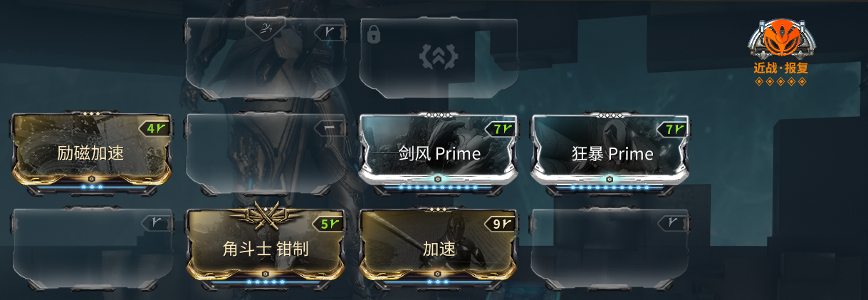Click the polarity icon in the upper empty slot corner
Screen dimensions: 868x300
330,32
